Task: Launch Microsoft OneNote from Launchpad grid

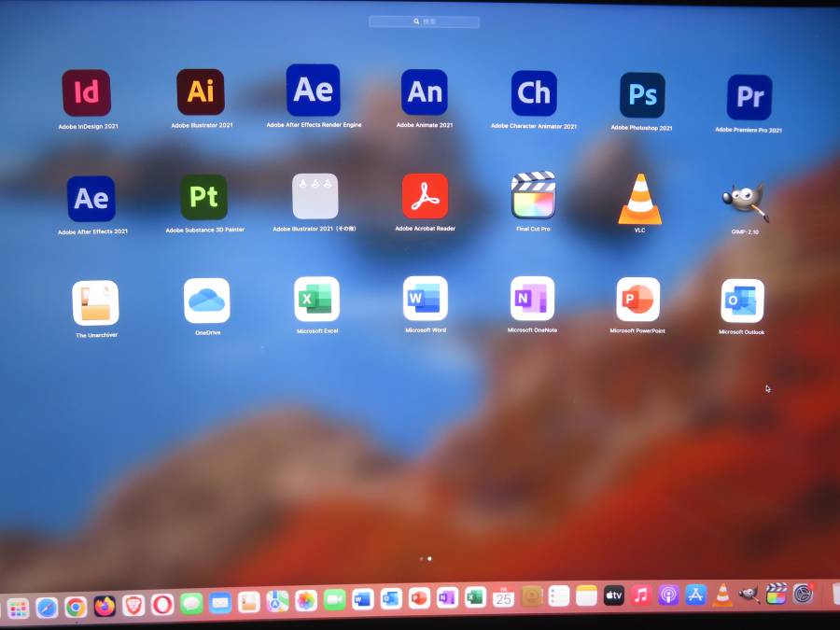Action: pos(532,299)
